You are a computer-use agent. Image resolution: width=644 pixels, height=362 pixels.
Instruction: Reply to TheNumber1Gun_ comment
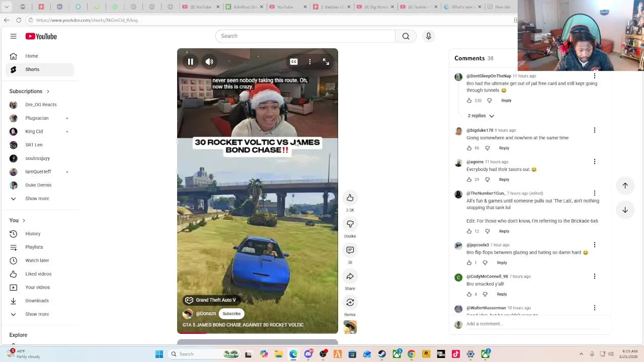point(504,231)
